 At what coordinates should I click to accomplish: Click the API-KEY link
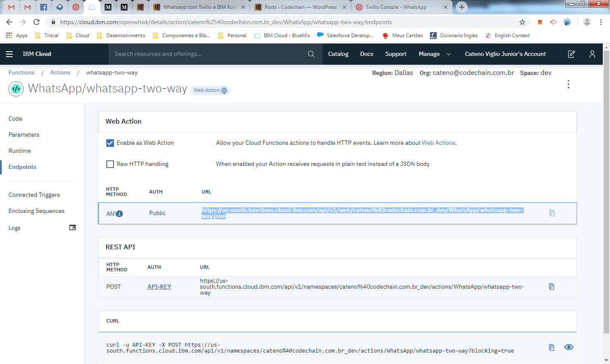159,287
